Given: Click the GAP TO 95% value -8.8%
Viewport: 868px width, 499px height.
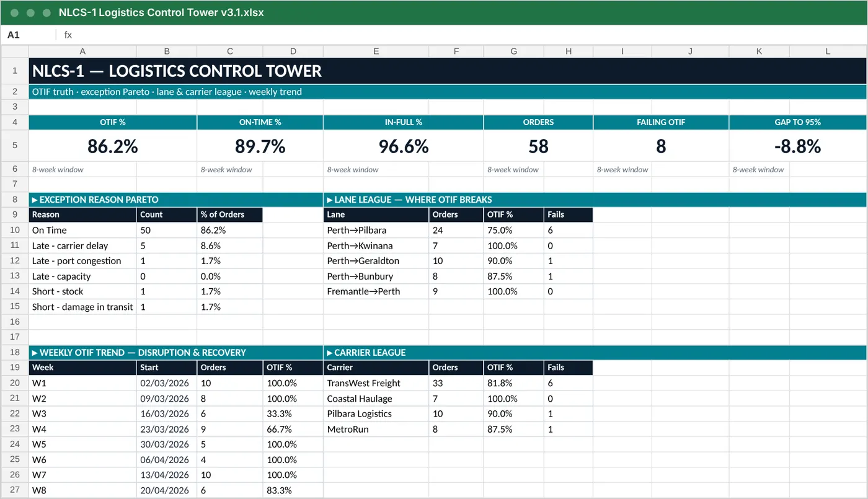Looking at the screenshot, I should (797, 146).
